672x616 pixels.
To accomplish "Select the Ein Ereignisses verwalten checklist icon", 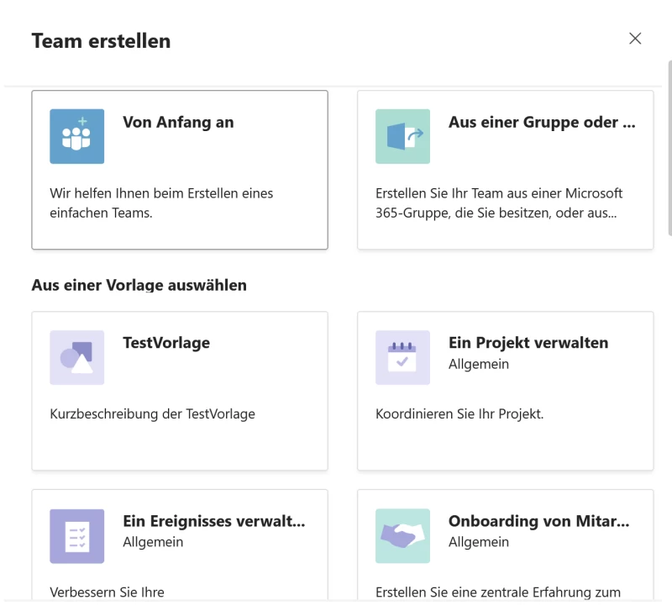I will pos(77,536).
